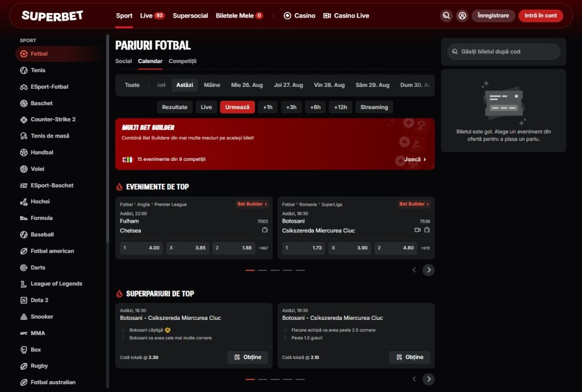Open the Fotbal sport icon in sidebar
Screen dimensions: 582x392
(24, 54)
